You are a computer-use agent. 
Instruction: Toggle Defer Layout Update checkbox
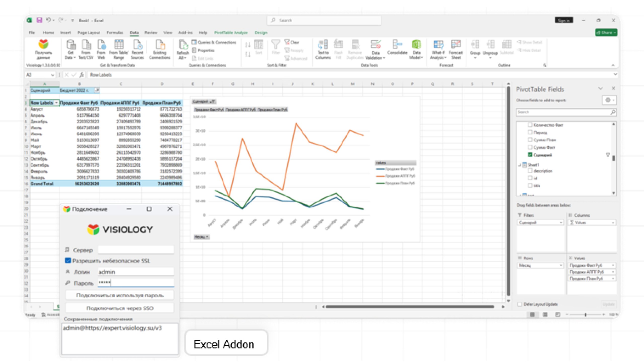pyautogui.click(x=520, y=304)
